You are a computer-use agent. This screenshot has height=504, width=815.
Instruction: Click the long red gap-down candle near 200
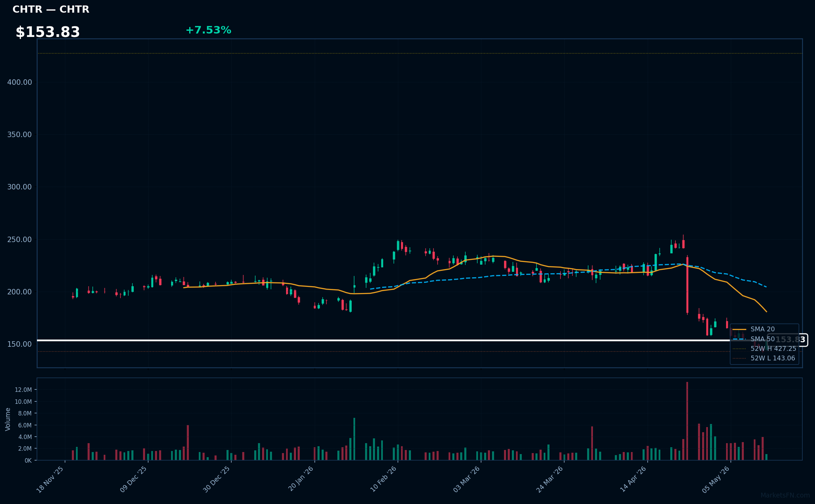pyautogui.click(x=687, y=285)
